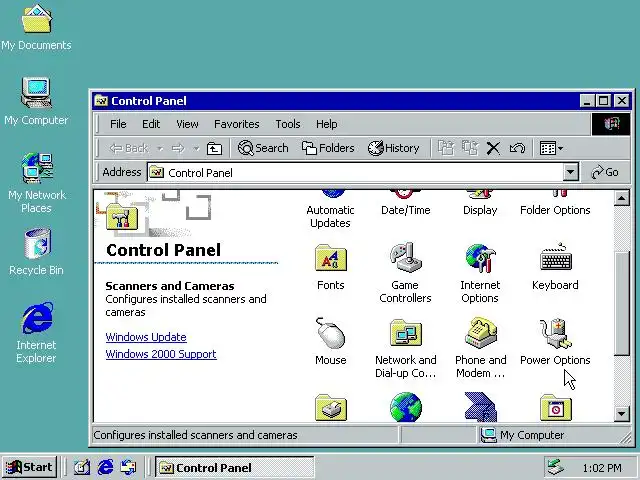Follow the Windows 2000 Support link
This screenshot has width=640, height=480.
click(x=161, y=354)
